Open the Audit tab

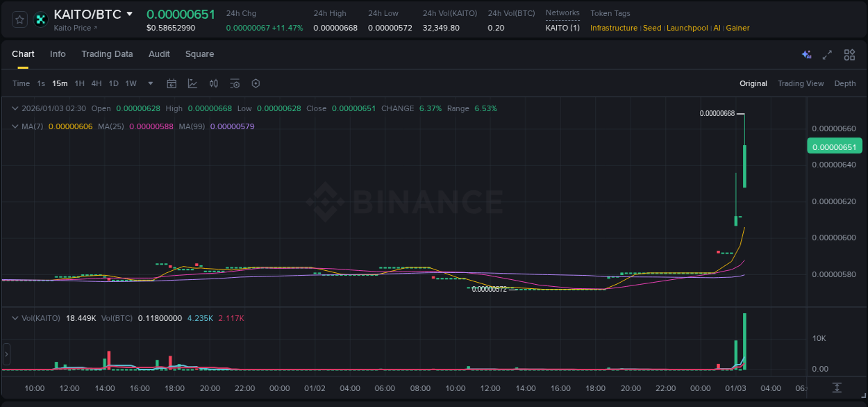point(159,54)
